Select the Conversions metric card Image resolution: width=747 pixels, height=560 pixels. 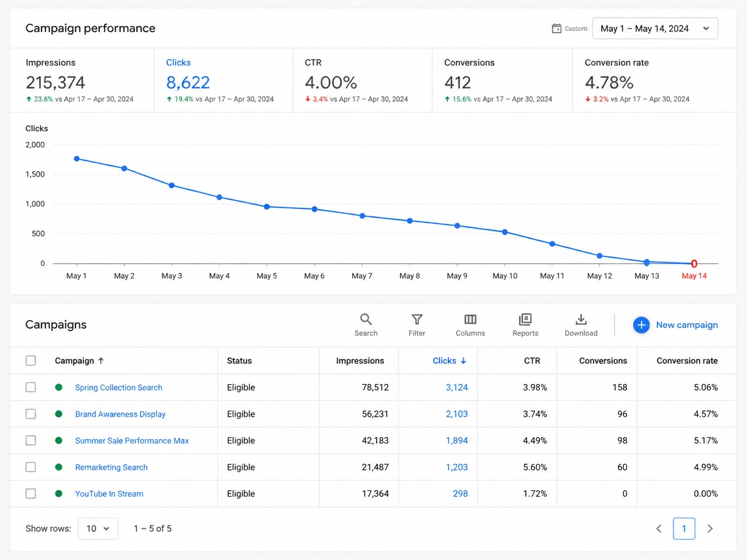tap(502, 81)
